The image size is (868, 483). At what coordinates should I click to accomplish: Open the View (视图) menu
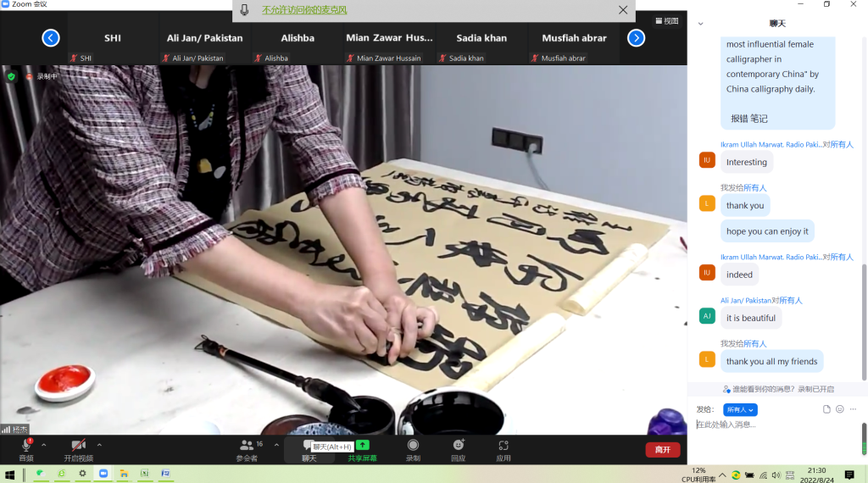pyautogui.click(x=667, y=21)
